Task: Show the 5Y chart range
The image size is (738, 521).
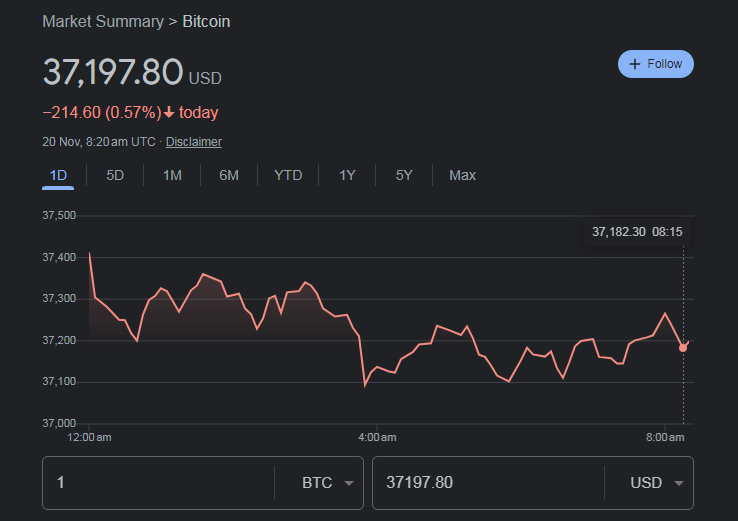Action: coord(404,176)
